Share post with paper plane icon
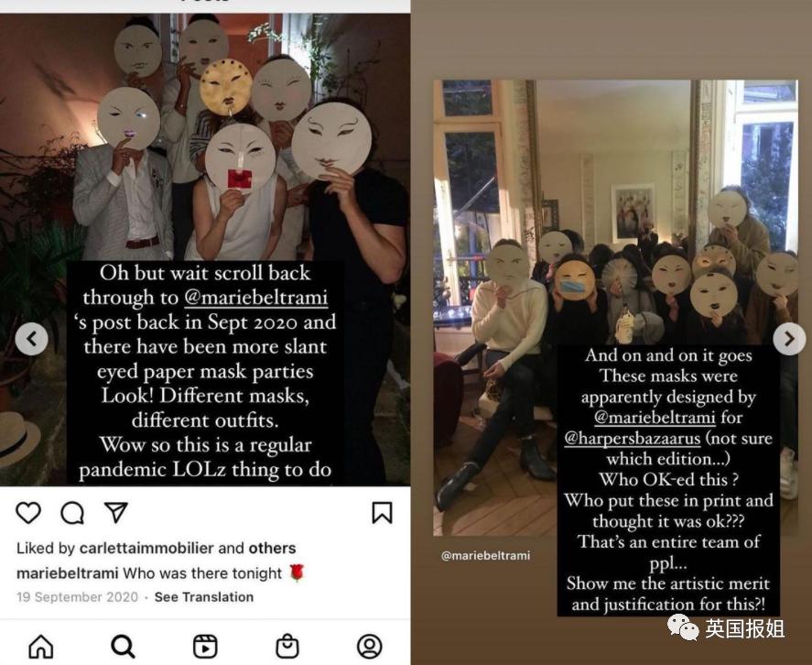 pos(116,512)
